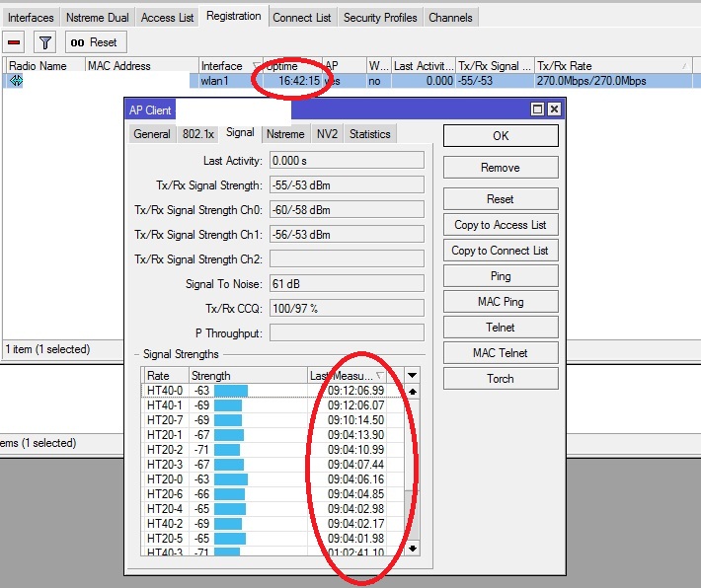Click the Ping button
This screenshot has height=588, width=701.
point(501,276)
